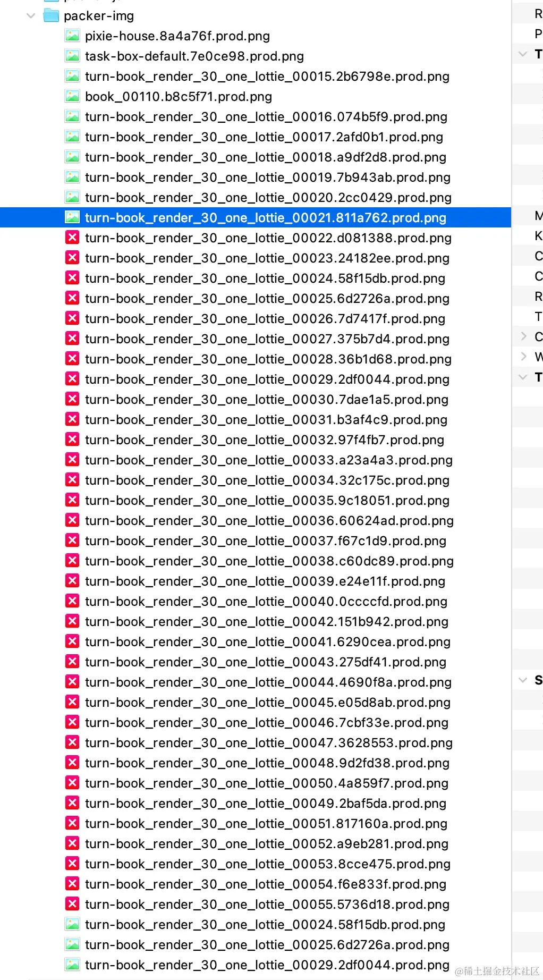
Task: Select file turn-book_render_30_one_lottie_00020.2cc0429.prod.png
Action: (x=268, y=198)
